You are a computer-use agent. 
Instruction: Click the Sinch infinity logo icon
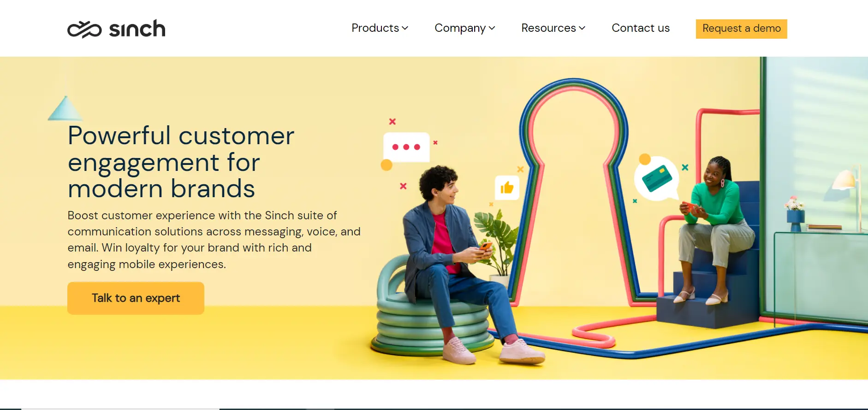(84, 29)
